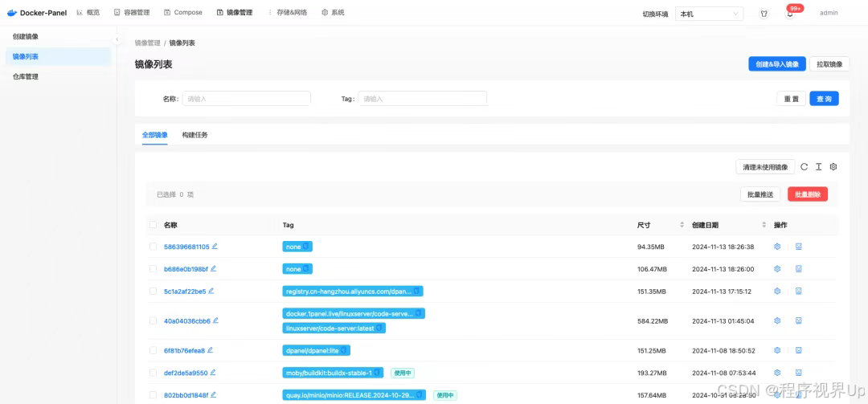Edit name pencil for b686e0b198bf
868x404 pixels.
coord(213,268)
